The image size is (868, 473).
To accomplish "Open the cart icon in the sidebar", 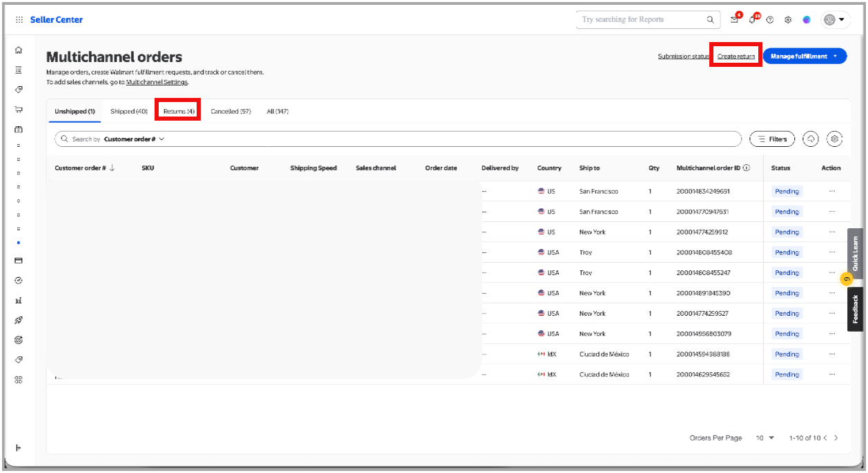I will (x=19, y=109).
